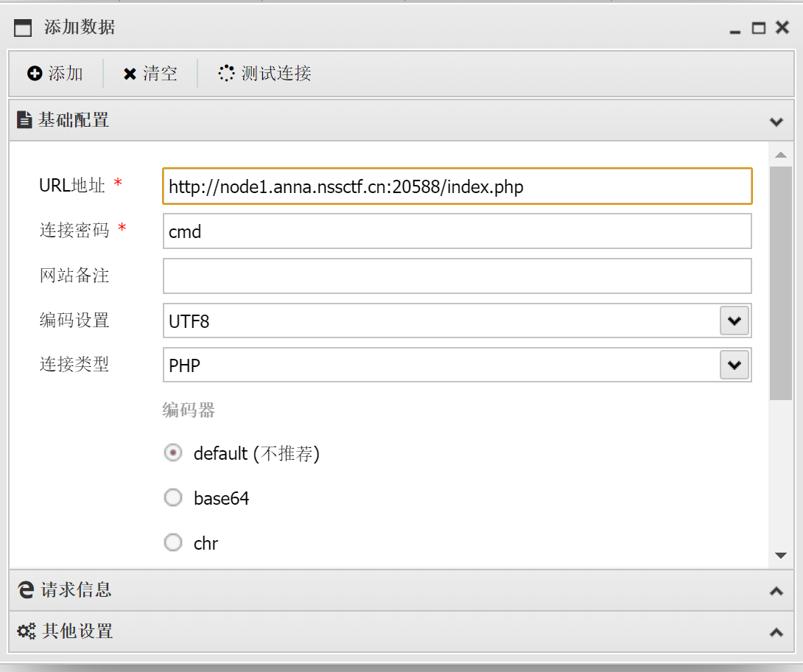The height and width of the screenshot is (672, 803).
Task: Click the browser icon next to 请求信息
Action: (26, 589)
